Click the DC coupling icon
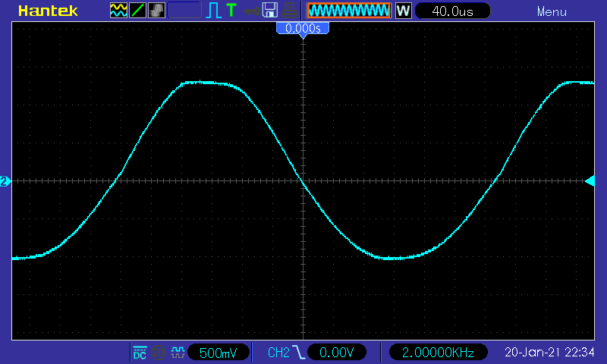The width and height of the screenshot is (607, 364). pos(140,353)
